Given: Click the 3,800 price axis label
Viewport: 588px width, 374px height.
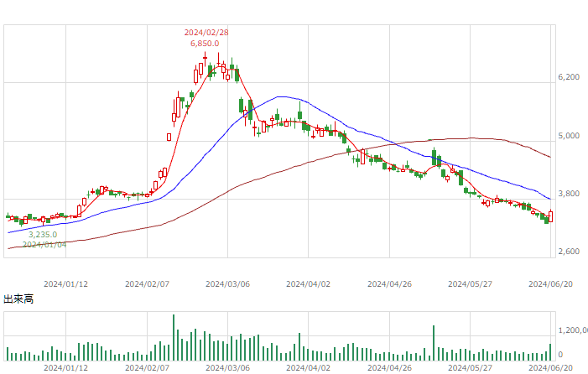Looking at the screenshot, I should tap(569, 194).
